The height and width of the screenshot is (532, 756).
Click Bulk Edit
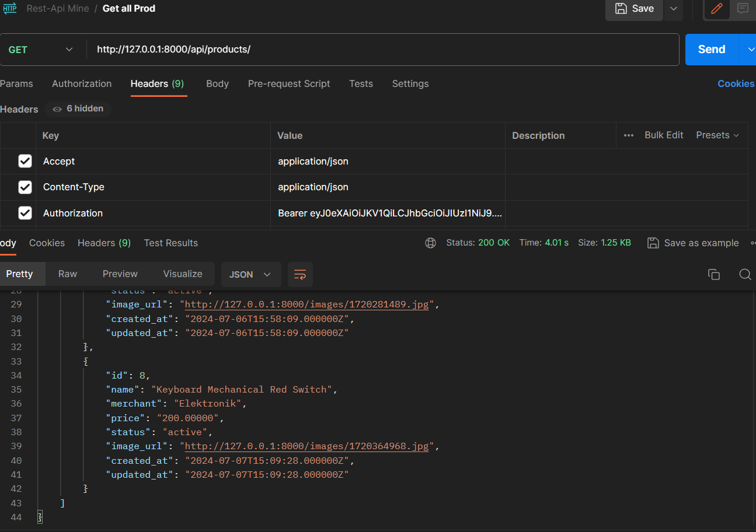(x=664, y=135)
